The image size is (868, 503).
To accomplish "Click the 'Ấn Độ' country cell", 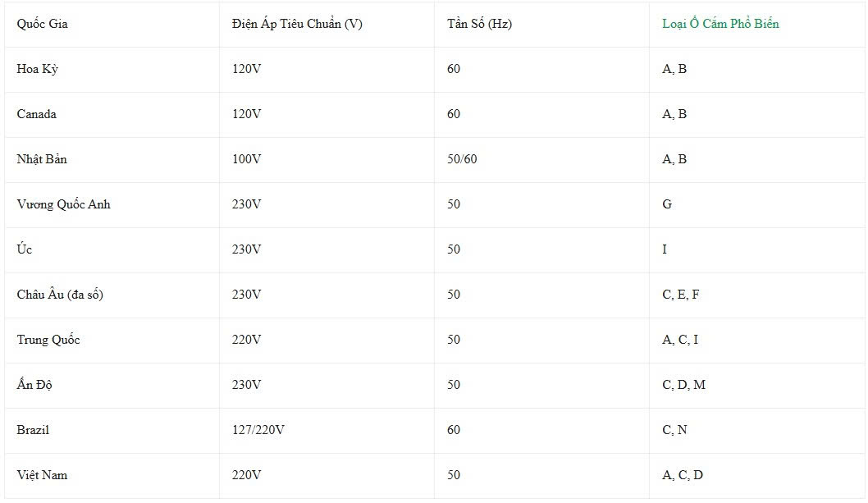I will pyautogui.click(x=34, y=385).
